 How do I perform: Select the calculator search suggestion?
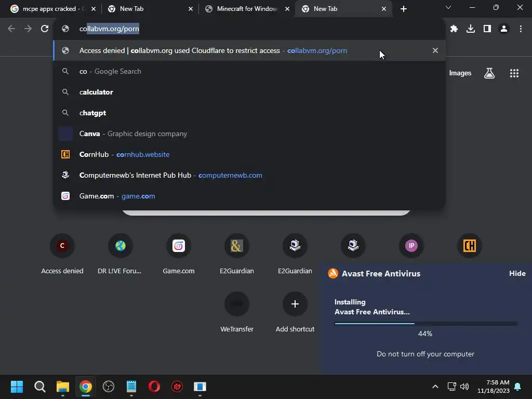tap(249, 92)
